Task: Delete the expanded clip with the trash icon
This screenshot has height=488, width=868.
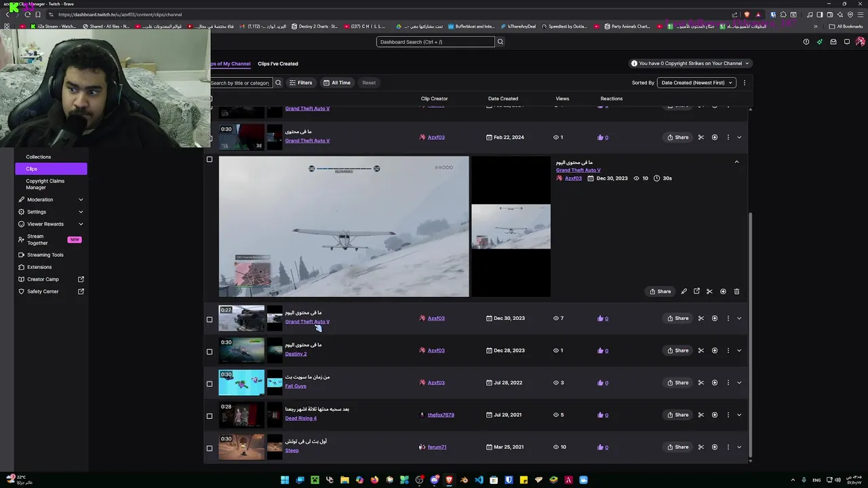Action: tap(736, 291)
